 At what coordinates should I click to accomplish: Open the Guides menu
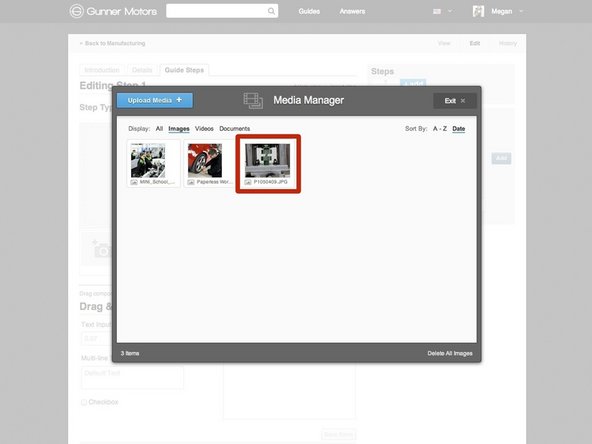tap(309, 11)
